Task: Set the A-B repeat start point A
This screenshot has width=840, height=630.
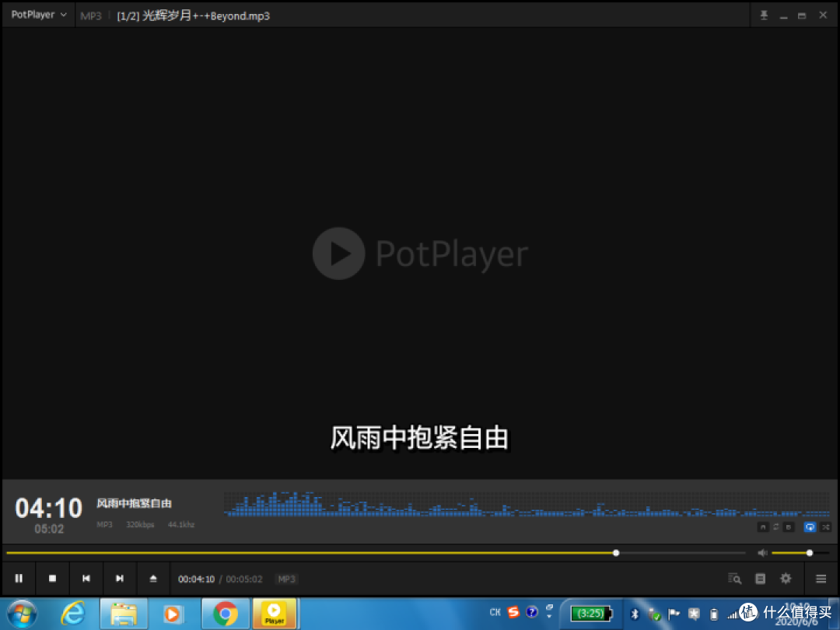Action: tap(764, 527)
